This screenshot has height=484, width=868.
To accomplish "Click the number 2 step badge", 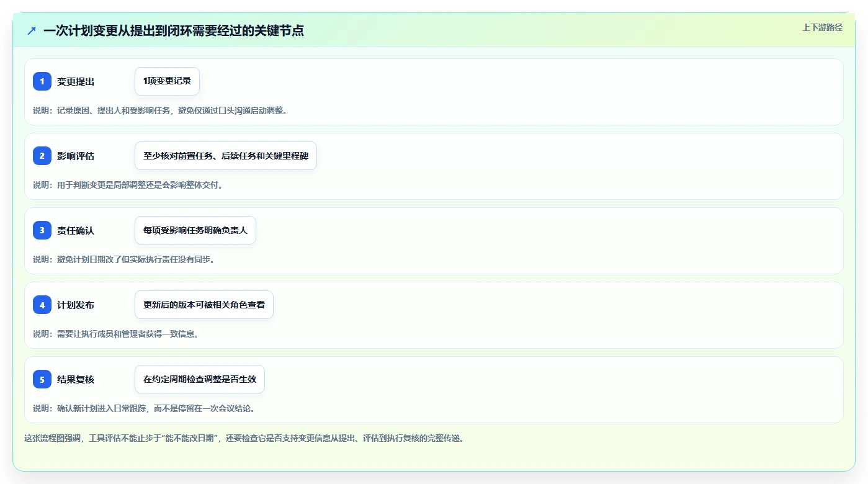I will point(42,156).
